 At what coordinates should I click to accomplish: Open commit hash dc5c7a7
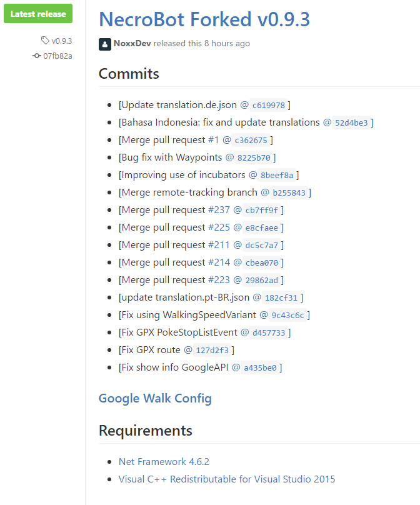(x=261, y=245)
